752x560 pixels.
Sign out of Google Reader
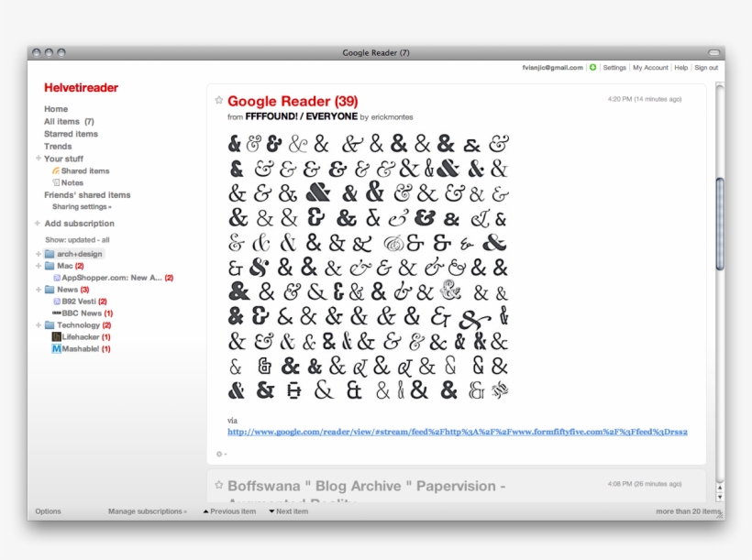tap(706, 67)
